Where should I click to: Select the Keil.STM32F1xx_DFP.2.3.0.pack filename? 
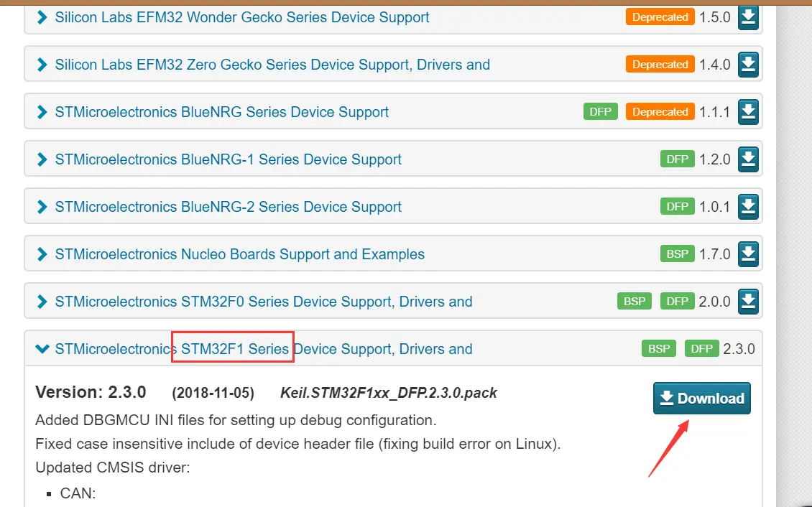point(388,394)
